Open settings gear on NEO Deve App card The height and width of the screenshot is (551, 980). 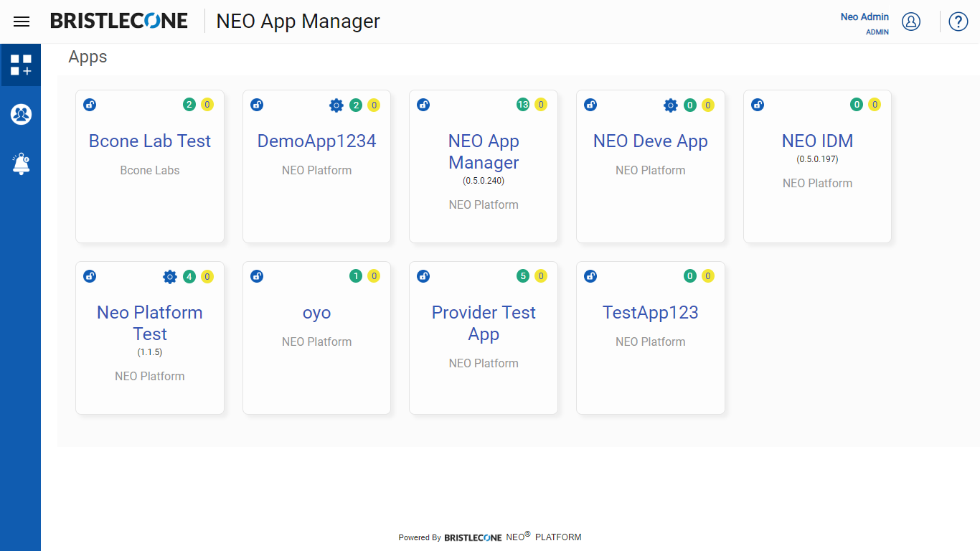(670, 105)
